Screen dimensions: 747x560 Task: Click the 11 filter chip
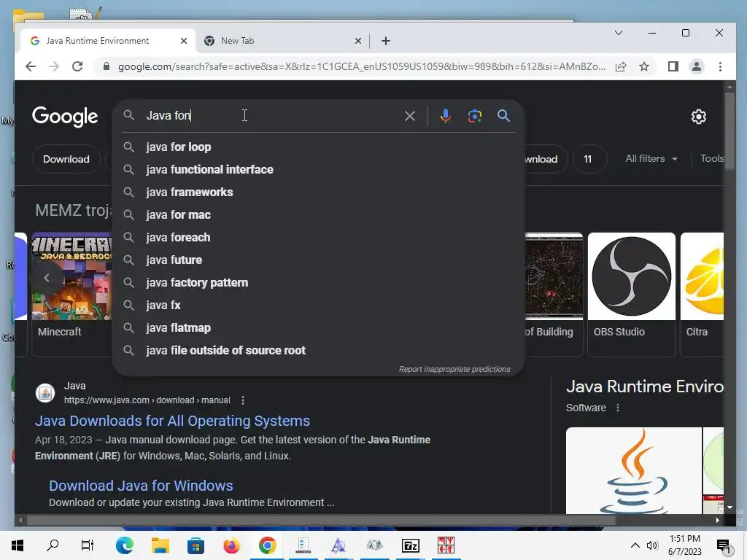[x=588, y=159]
